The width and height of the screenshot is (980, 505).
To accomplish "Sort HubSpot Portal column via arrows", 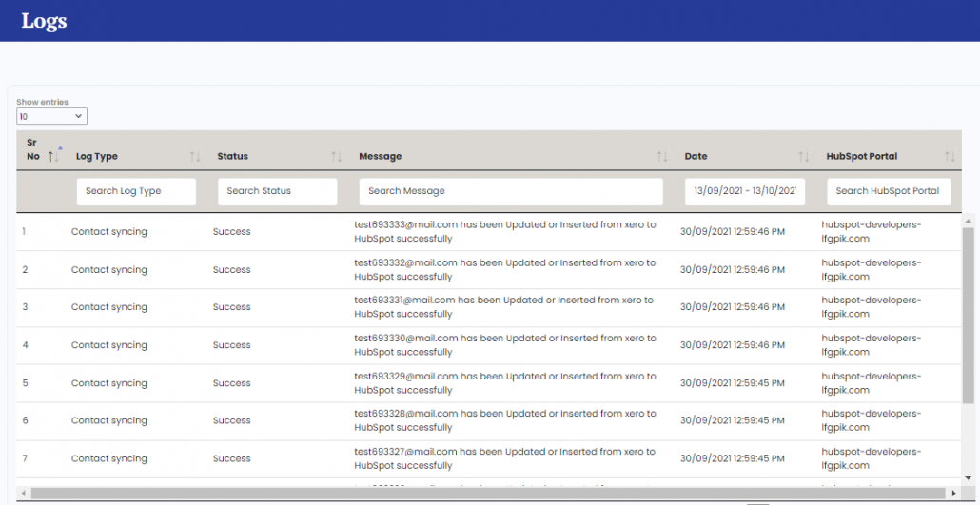I will click(950, 156).
